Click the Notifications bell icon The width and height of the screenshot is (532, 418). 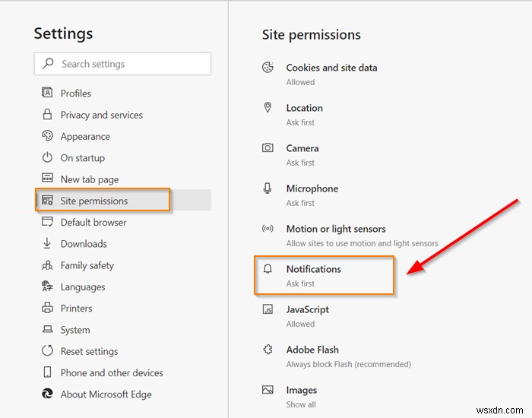point(268,269)
